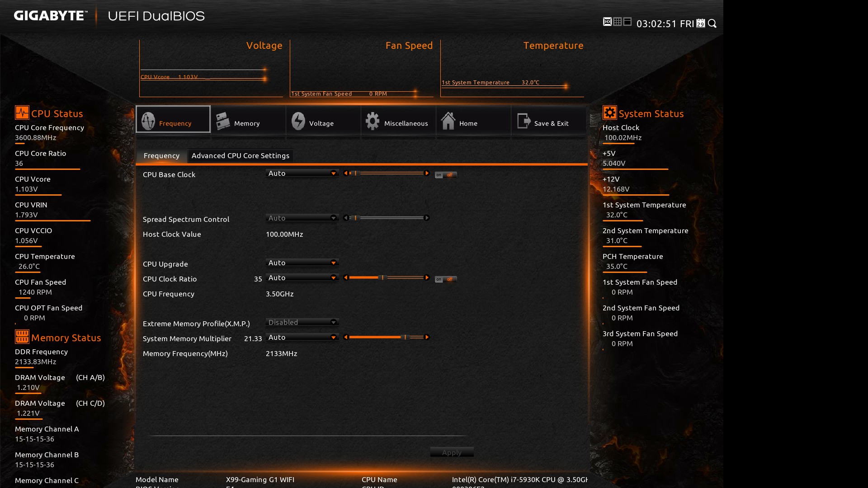Viewport: 868px width, 488px height.
Task: Click the Host Clock Value 100.00MHz
Action: tap(284, 234)
